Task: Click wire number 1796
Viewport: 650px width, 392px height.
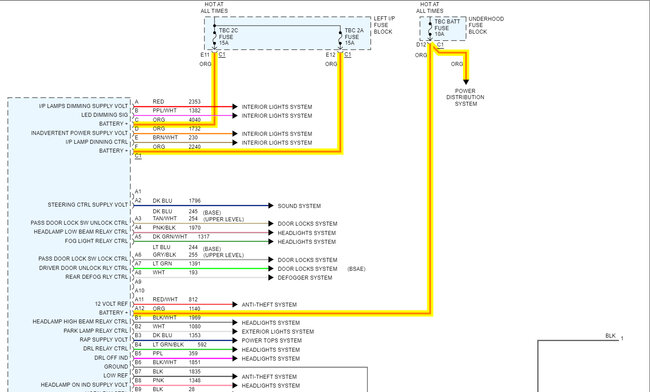Action: pos(194,201)
